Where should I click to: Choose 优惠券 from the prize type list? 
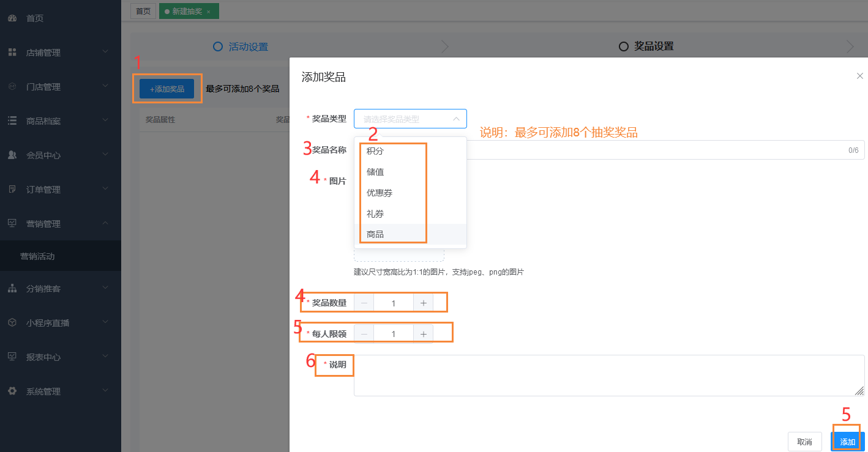tap(380, 193)
